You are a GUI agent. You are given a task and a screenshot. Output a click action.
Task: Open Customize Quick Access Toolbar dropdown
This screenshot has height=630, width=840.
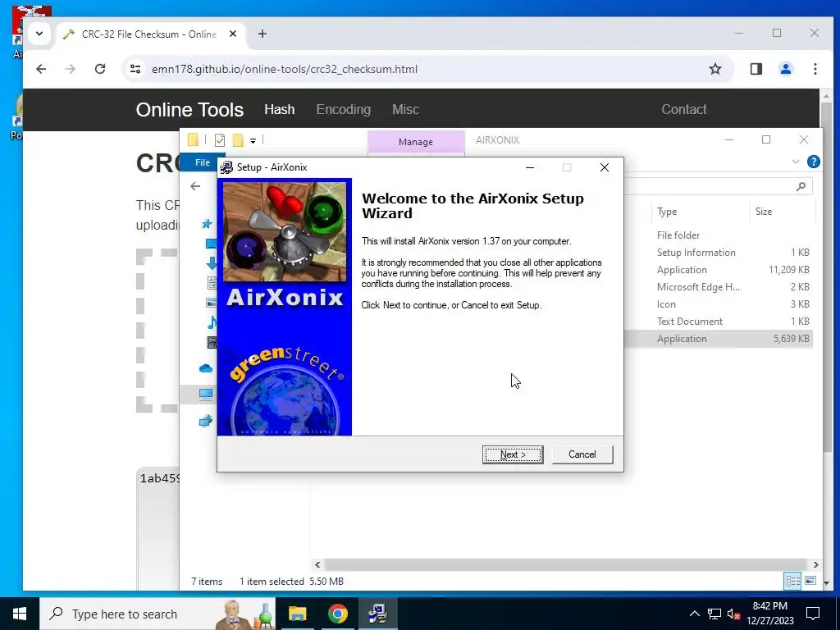(253, 141)
